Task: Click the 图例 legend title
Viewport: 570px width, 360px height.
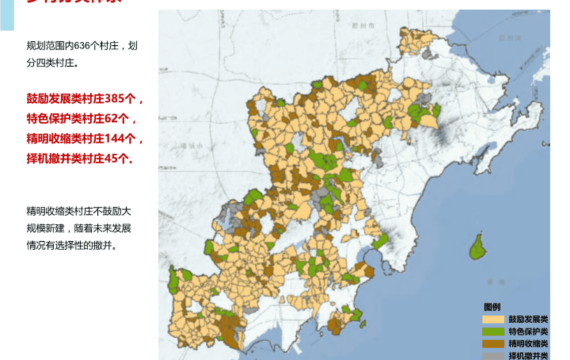Action: click(492, 307)
